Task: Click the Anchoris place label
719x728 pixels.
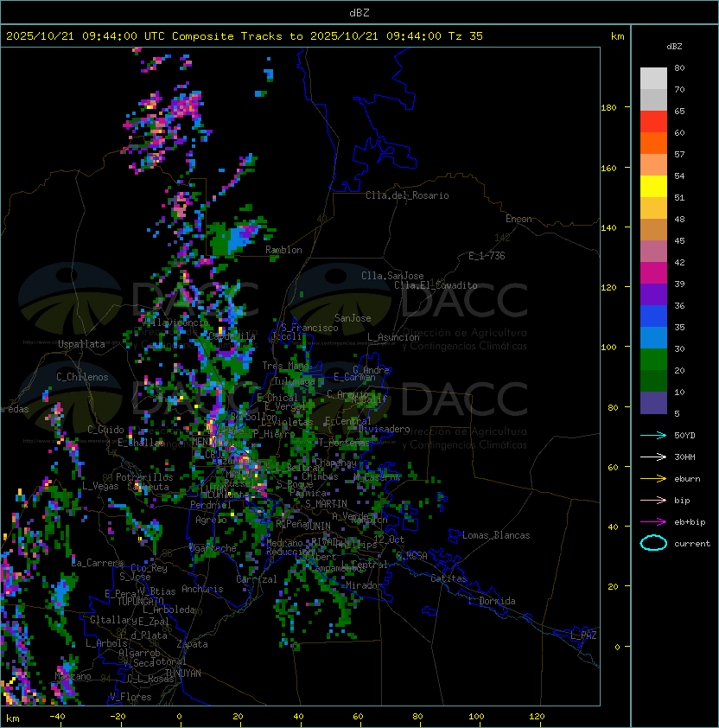Action: [x=202, y=589]
